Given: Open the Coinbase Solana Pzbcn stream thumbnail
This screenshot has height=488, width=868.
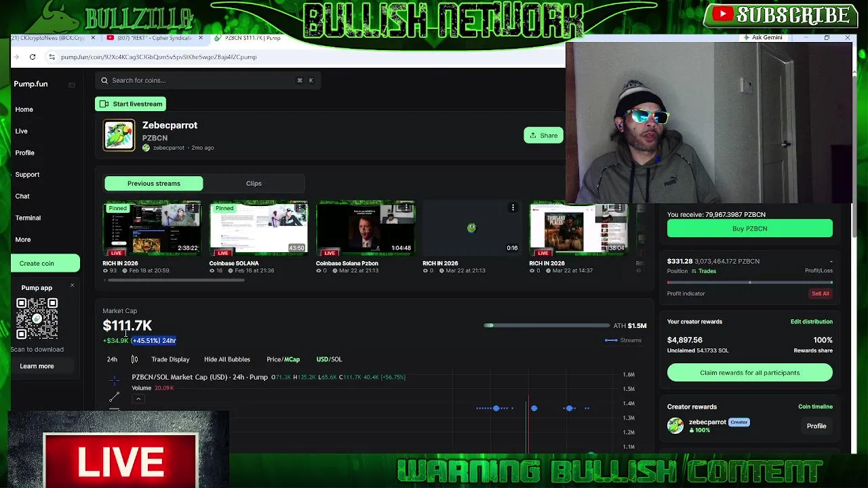Looking at the screenshot, I should click(x=365, y=228).
